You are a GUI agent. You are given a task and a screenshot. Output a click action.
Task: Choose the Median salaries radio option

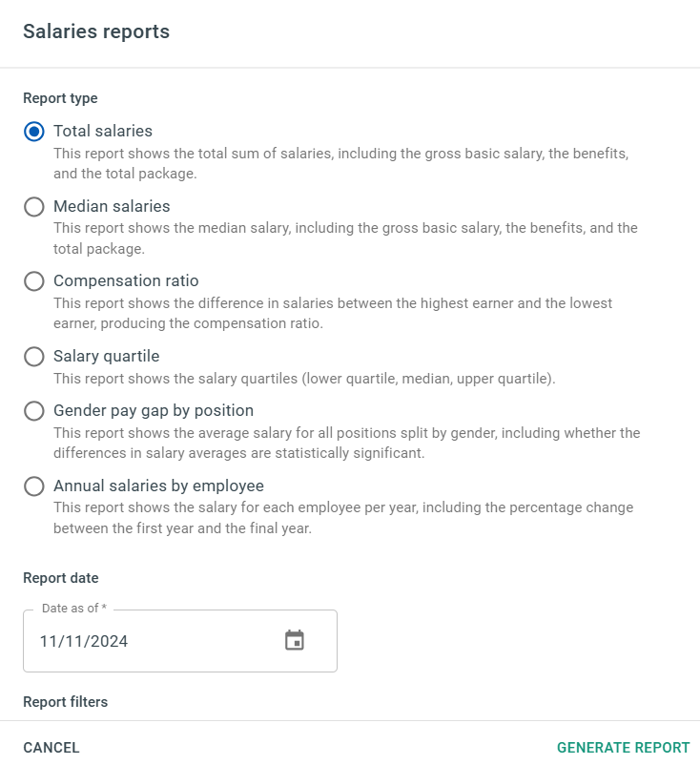34,206
